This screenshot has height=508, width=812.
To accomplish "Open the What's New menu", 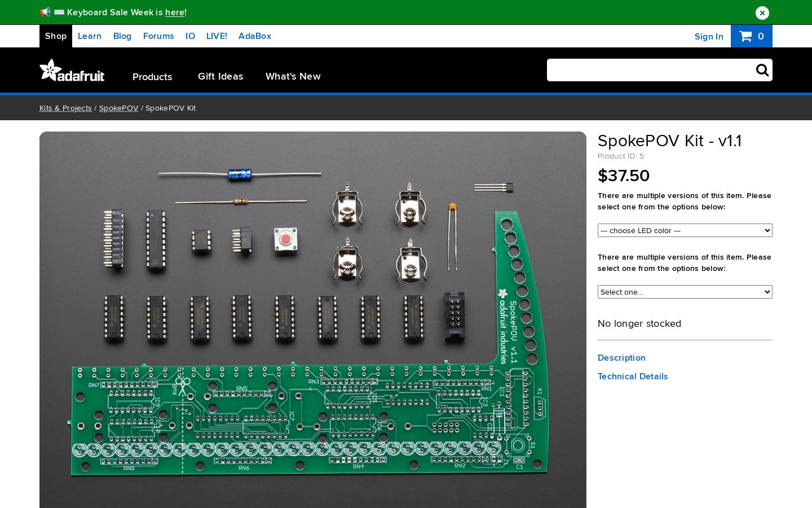I will tap(293, 76).
